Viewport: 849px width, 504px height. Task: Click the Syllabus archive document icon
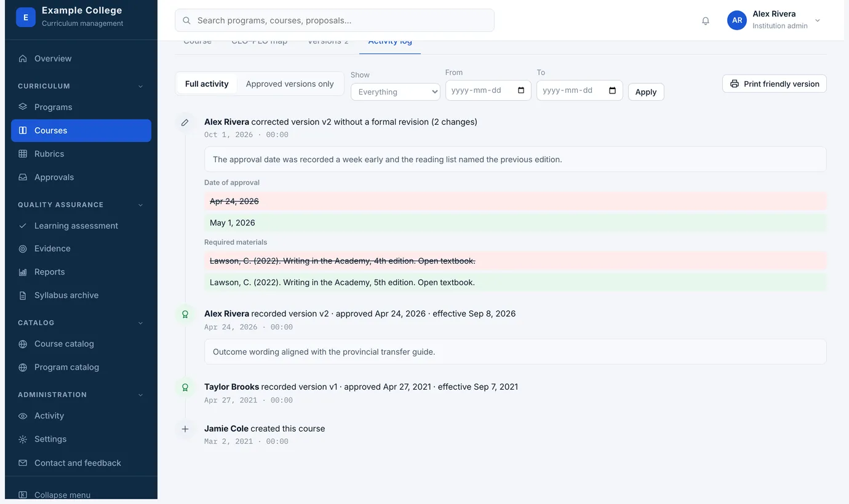pos(23,296)
